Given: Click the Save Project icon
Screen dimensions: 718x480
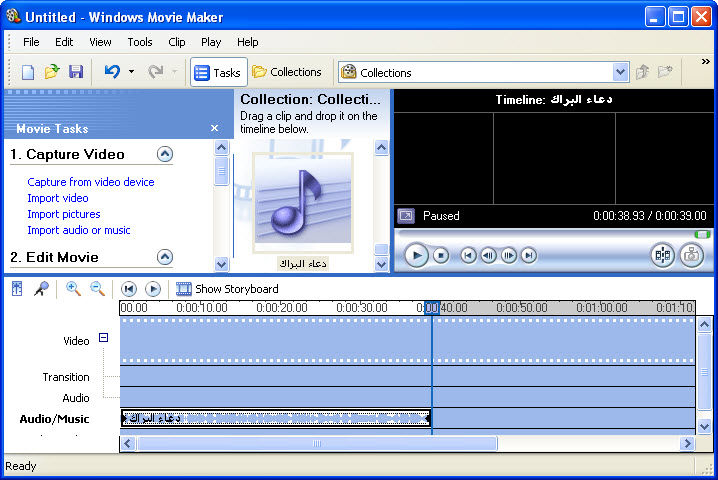Looking at the screenshot, I should pyautogui.click(x=75, y=72).
